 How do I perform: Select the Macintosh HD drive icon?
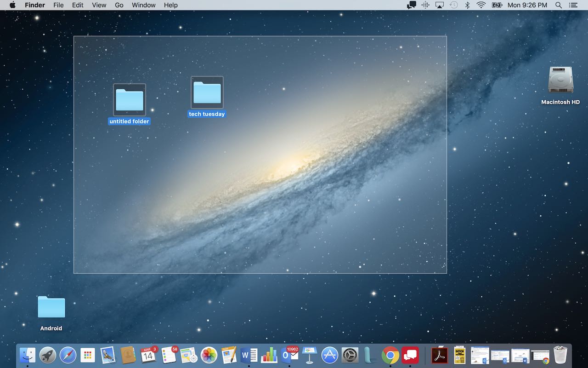click(560, 80)
